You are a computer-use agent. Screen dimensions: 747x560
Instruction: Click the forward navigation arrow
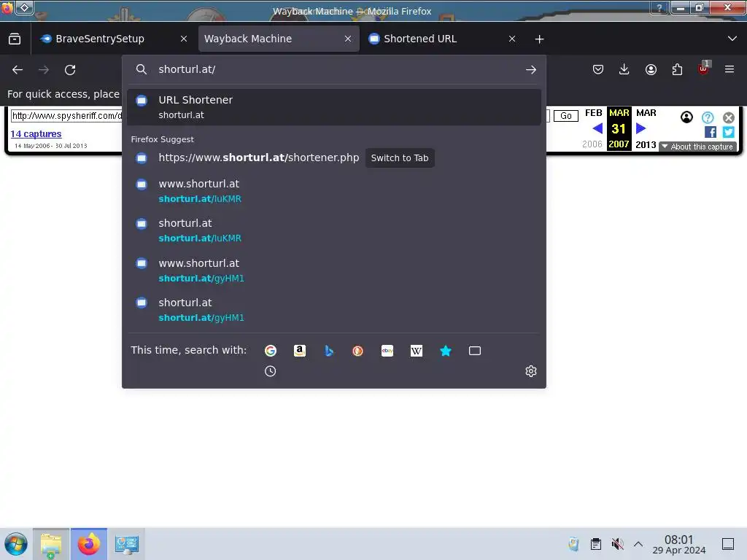[x=44, y=69]
